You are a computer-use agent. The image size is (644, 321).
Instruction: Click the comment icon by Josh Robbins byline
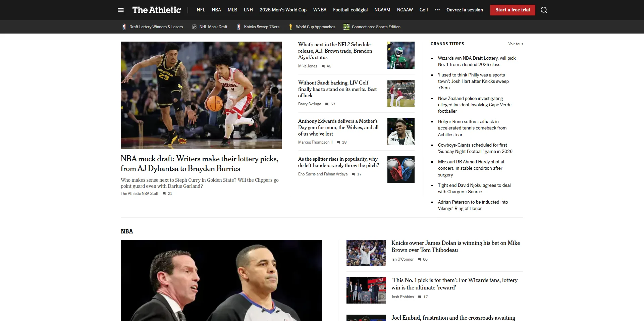click(x=420, y=297)
